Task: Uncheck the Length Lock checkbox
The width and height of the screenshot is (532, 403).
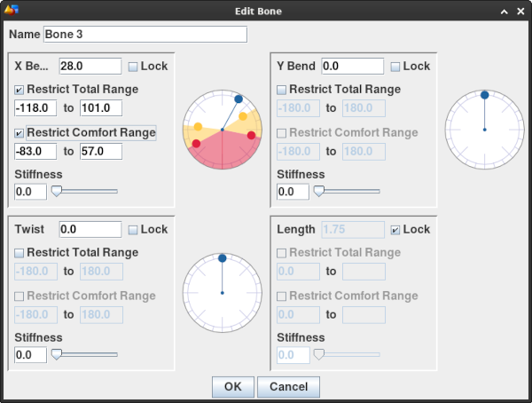Action: [395, 230]
